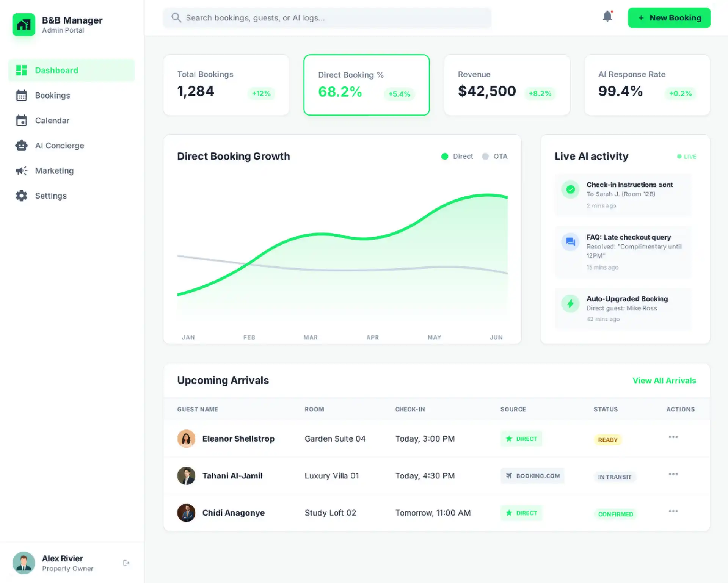Viewport: 728px width, 583px height.
Task: Click the green checkmark on Check-in Instructions
Action: click(570, 189)
